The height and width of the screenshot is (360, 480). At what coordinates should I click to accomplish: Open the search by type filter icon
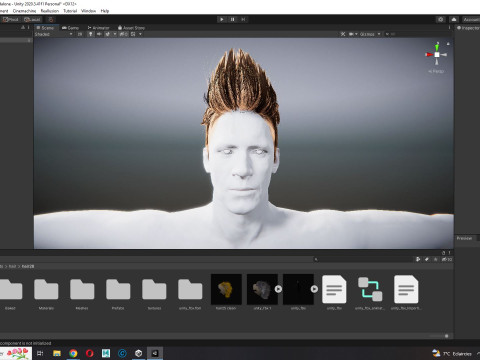(418, 259)
